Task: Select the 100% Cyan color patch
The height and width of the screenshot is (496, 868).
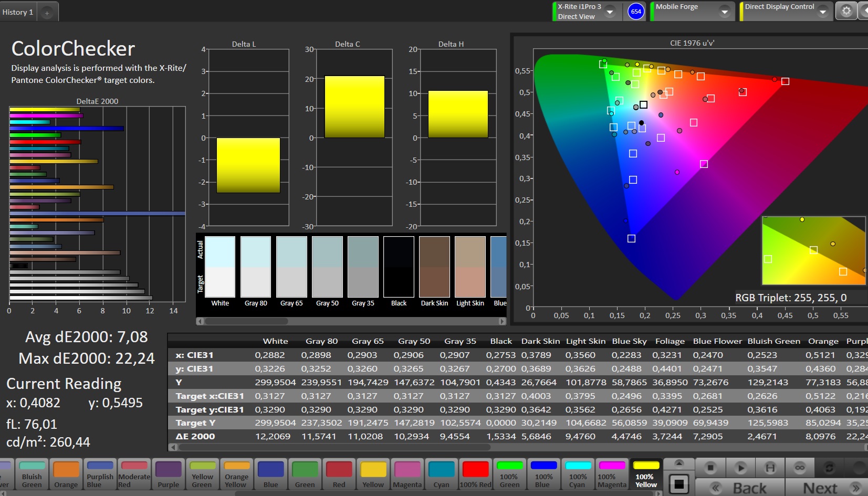Action: (578, 474)
